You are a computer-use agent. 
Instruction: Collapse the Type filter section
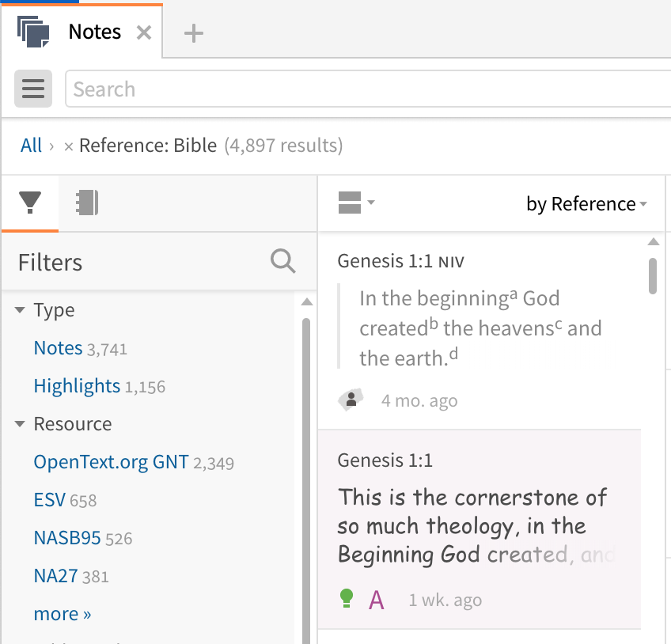point(19,310)
